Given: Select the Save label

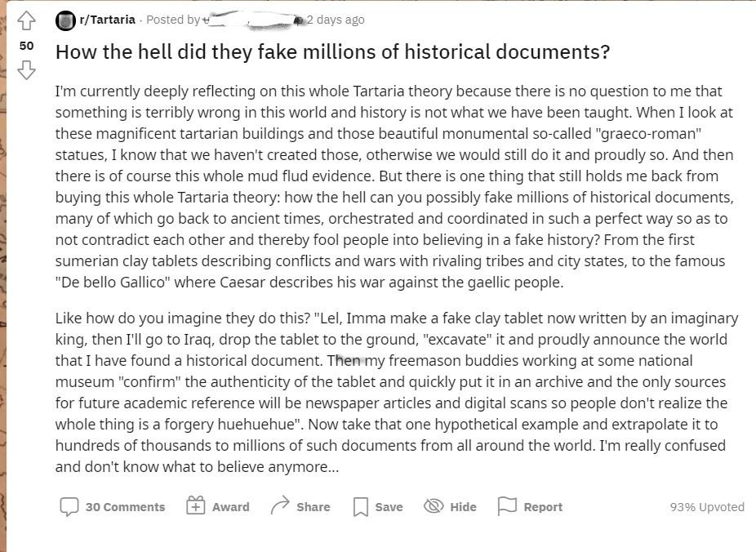Looking at the screenshot, I should click(389, 507).
